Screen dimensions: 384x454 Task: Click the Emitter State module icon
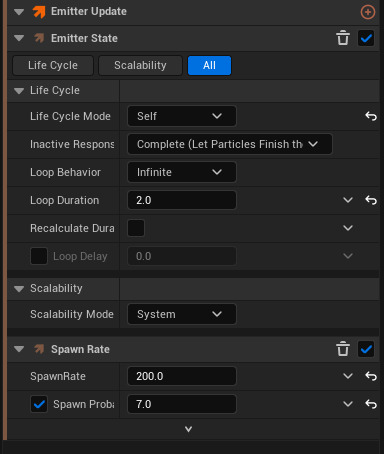click(39, 38)
